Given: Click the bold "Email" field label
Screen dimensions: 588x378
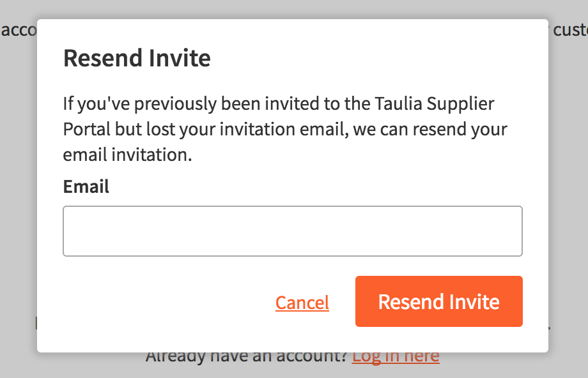Looking at the screenshot, I should [x=86, y=186].
